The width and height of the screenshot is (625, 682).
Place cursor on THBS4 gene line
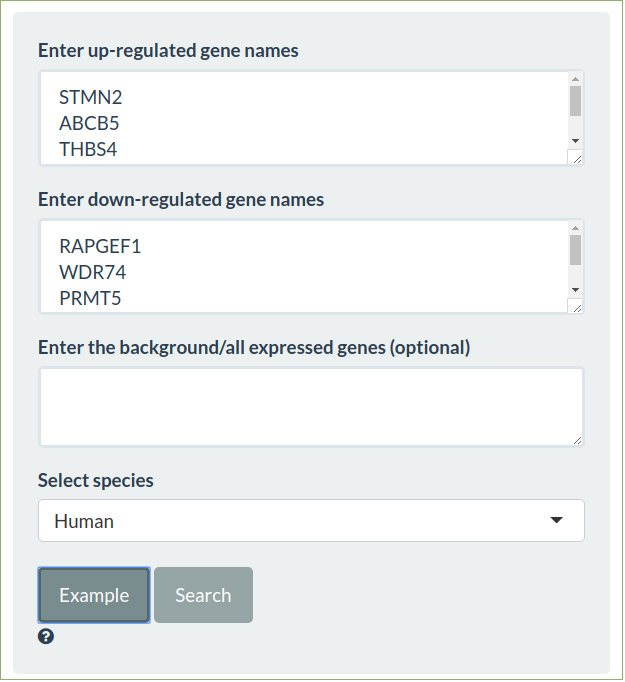[90, 150]
